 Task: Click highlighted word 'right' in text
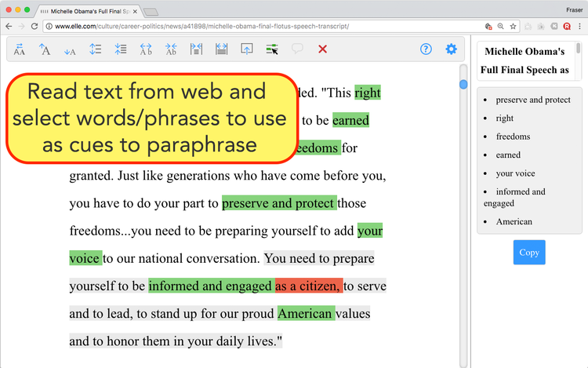pyautogui.click(x=368, y=93)
